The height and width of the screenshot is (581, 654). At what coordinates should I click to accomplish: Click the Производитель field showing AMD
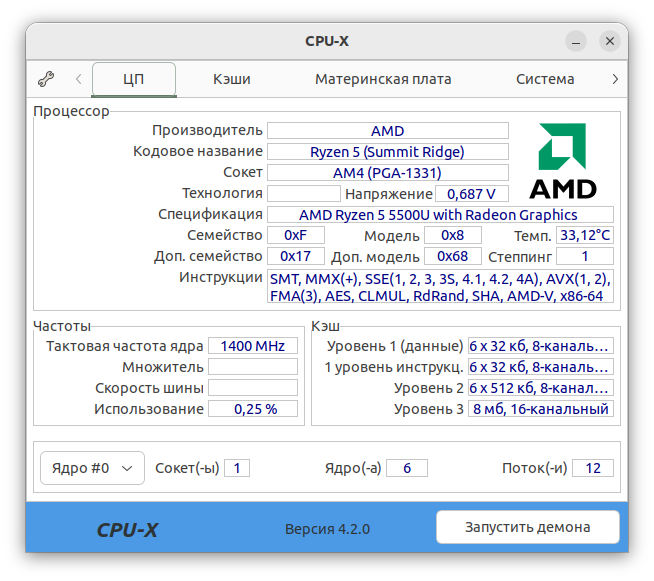pos(388,131)
